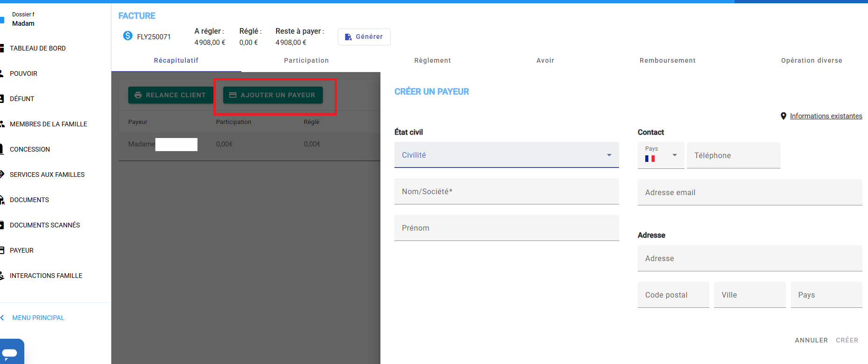The height and width of the screenshot is (364, 868).
Task: Switch to the Récapitulatif tab
Action: 176,60
